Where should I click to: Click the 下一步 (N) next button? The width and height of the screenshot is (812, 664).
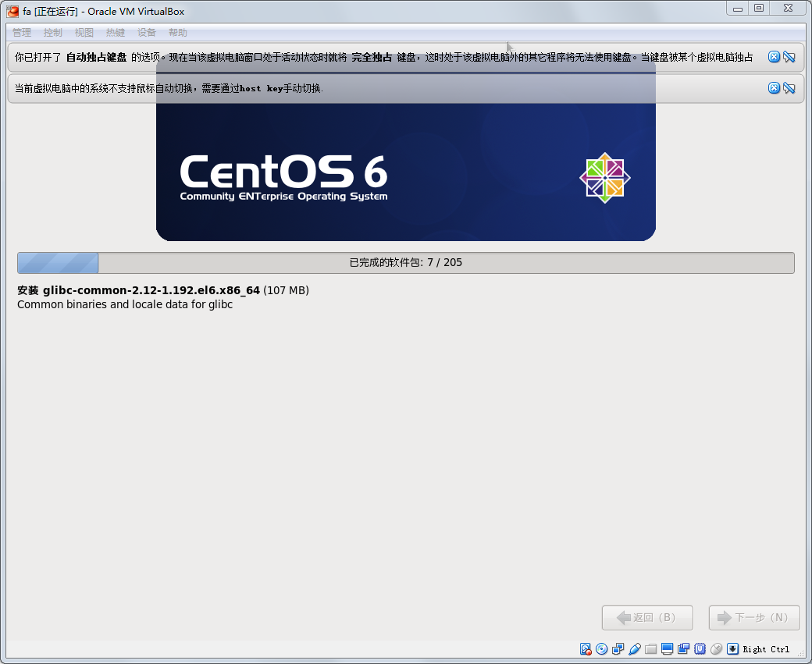click(x=754, y=617)
